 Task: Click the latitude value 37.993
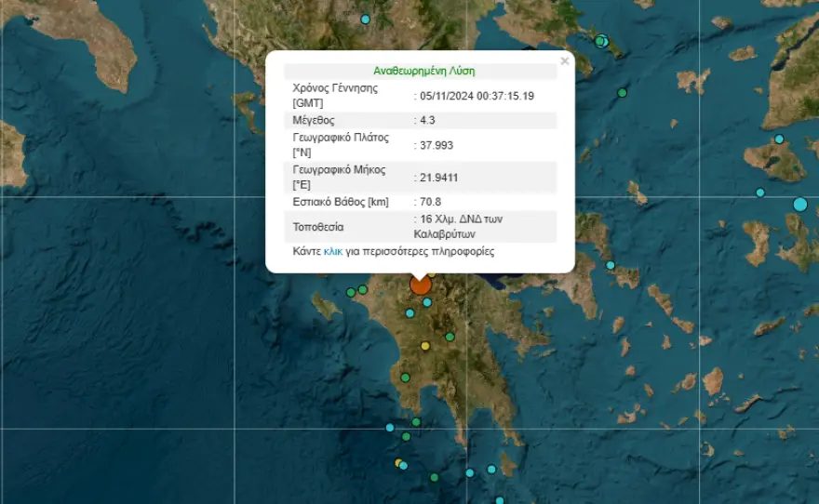pos(436,145)
